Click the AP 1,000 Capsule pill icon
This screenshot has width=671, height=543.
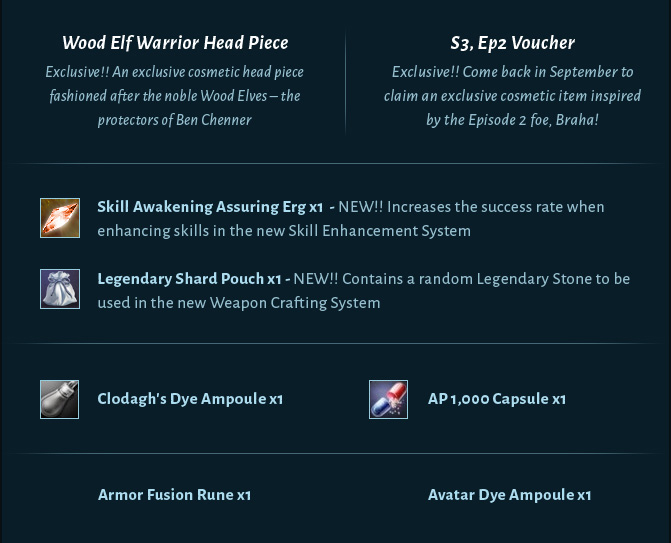click(388, 399)
